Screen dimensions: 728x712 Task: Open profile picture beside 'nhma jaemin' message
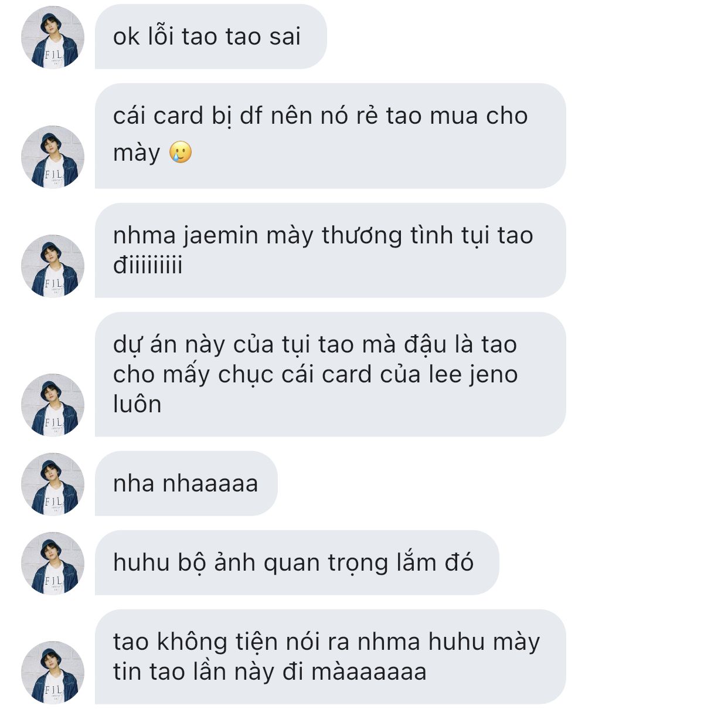point(53,266)
